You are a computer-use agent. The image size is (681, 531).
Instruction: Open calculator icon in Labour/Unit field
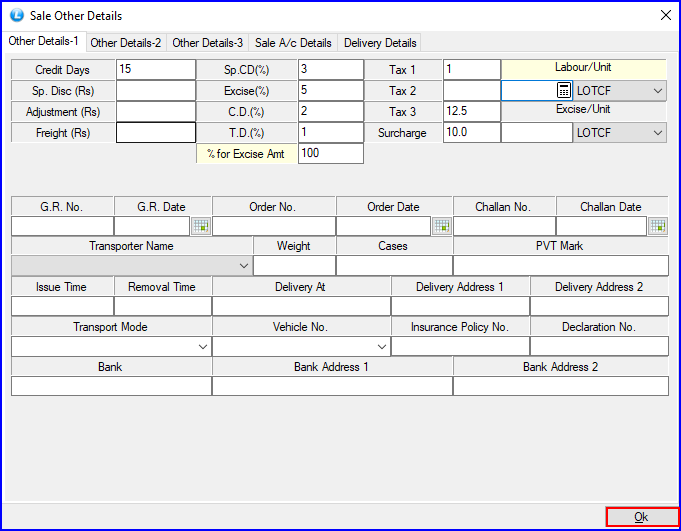[563, 91]
